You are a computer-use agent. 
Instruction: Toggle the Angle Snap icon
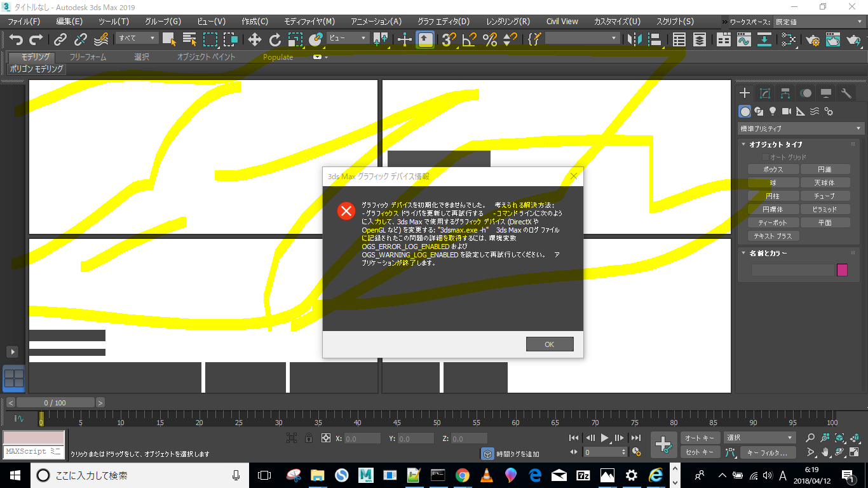470,39
